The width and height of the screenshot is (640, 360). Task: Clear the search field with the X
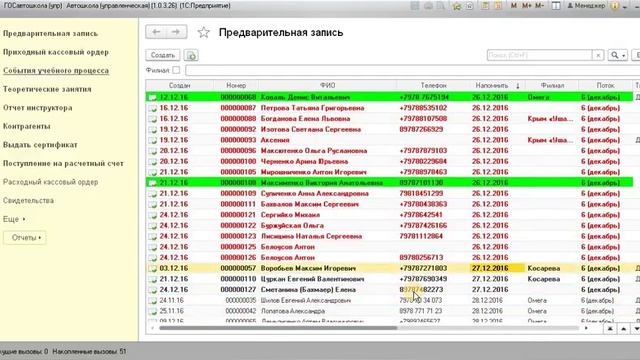coord(598,55)
